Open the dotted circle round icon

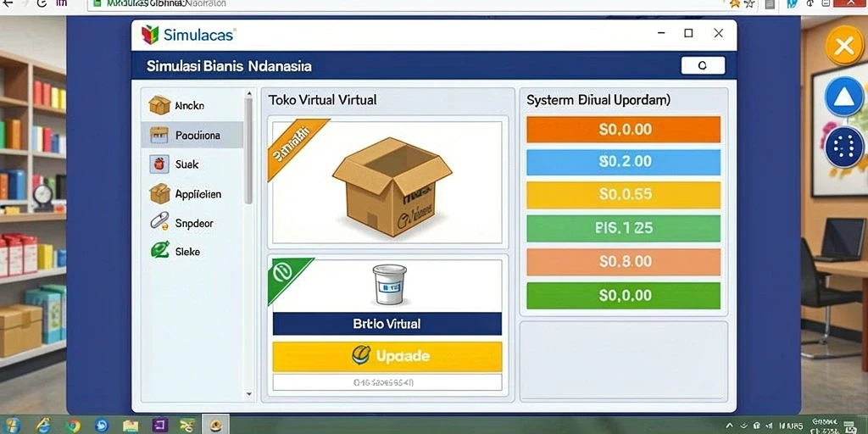pos(844,147)
